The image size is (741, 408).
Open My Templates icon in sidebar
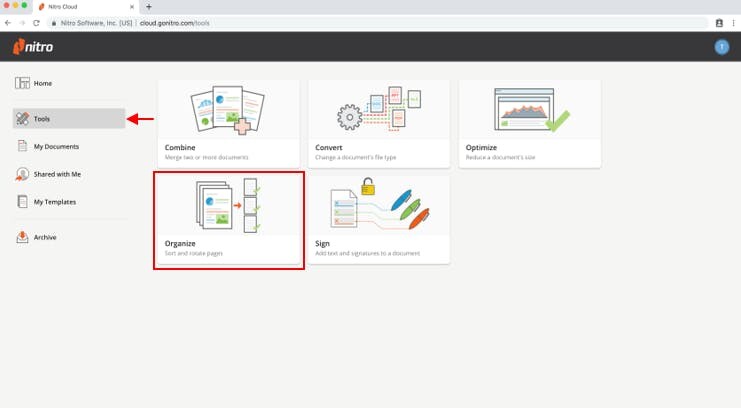23,202
